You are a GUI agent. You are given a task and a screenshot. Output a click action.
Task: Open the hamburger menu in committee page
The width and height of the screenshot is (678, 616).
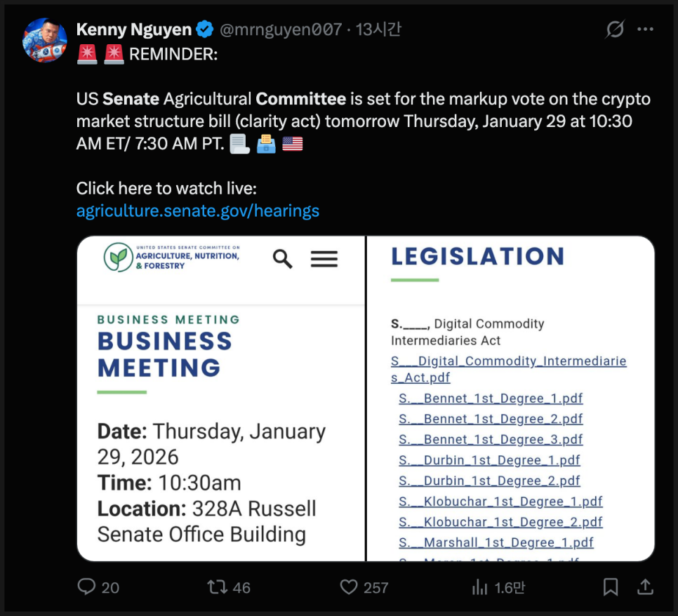coord(324,259)
